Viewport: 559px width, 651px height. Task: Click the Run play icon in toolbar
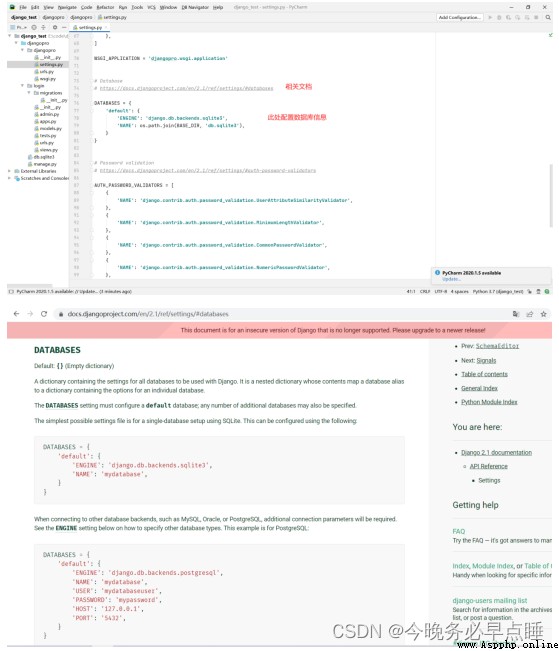click(x=490, y=17)
